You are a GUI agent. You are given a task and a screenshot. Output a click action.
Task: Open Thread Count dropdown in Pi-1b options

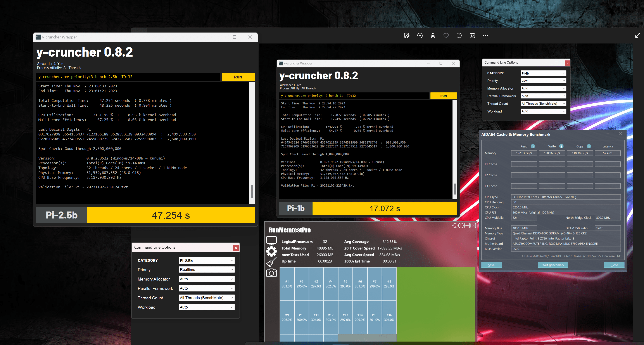tap(544, 104)
